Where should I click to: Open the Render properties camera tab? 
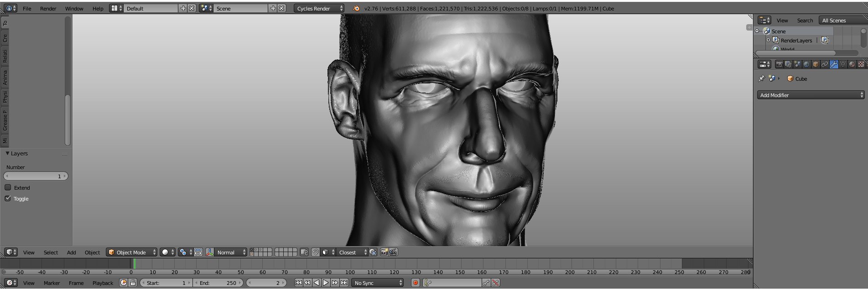coord(779,64)
